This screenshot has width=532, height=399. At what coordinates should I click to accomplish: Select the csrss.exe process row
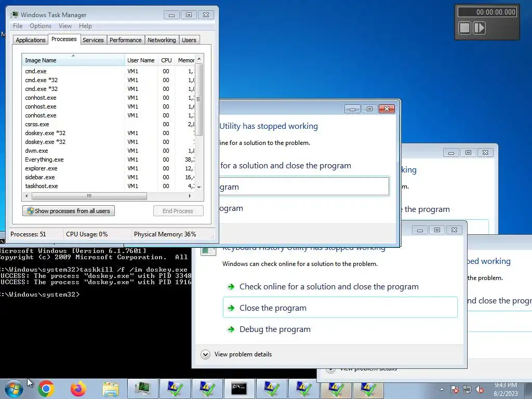pos(109,124)
